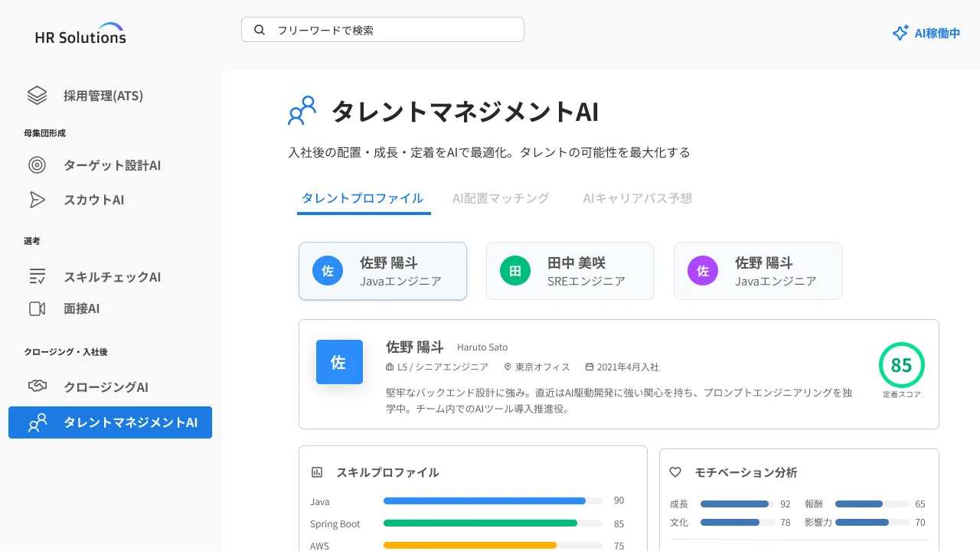Click the "母集団形成" section header in sidebar
Viewport: 980px width, 551px height.
coord(44,133)
